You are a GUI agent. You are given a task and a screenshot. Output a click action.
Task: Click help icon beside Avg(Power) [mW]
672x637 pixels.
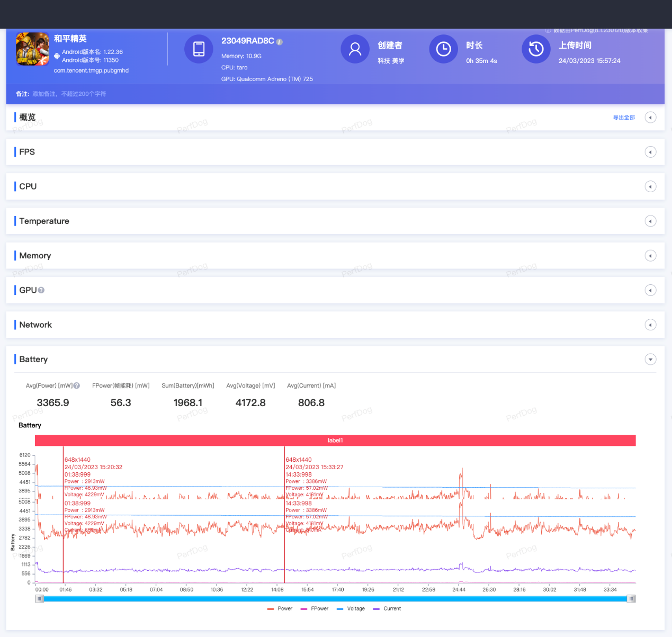pos(77,385)
